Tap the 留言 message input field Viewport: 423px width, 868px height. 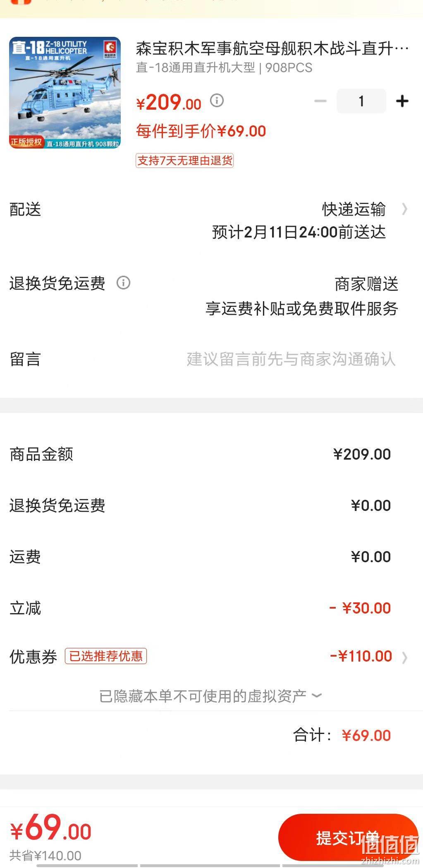click(x=291, y=359)
